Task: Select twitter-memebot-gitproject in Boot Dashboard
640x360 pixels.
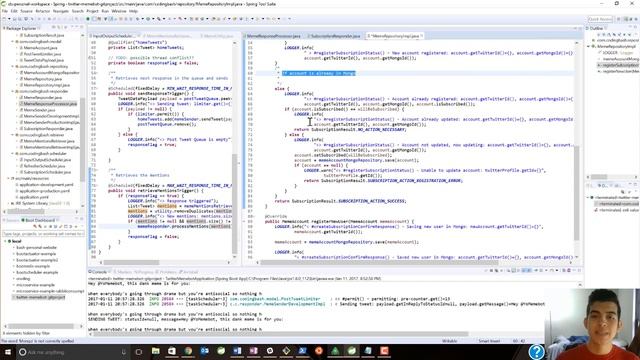Action: (40, 297)
